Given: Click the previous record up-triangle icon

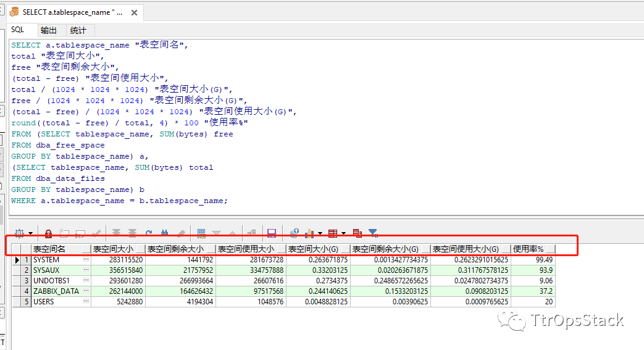Looking at the screenshot, I should (232, 233).
